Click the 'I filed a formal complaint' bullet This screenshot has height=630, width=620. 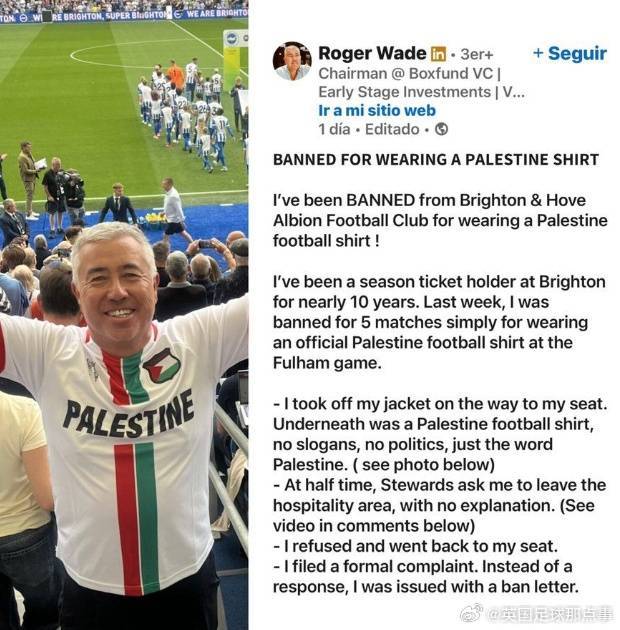click(x=426, y=577)
